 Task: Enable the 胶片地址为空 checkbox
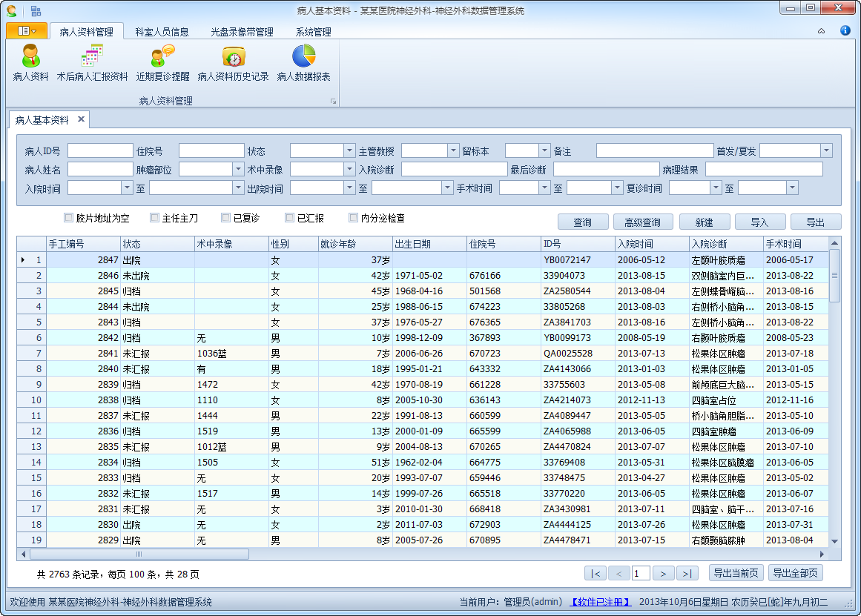click(69, 218)
